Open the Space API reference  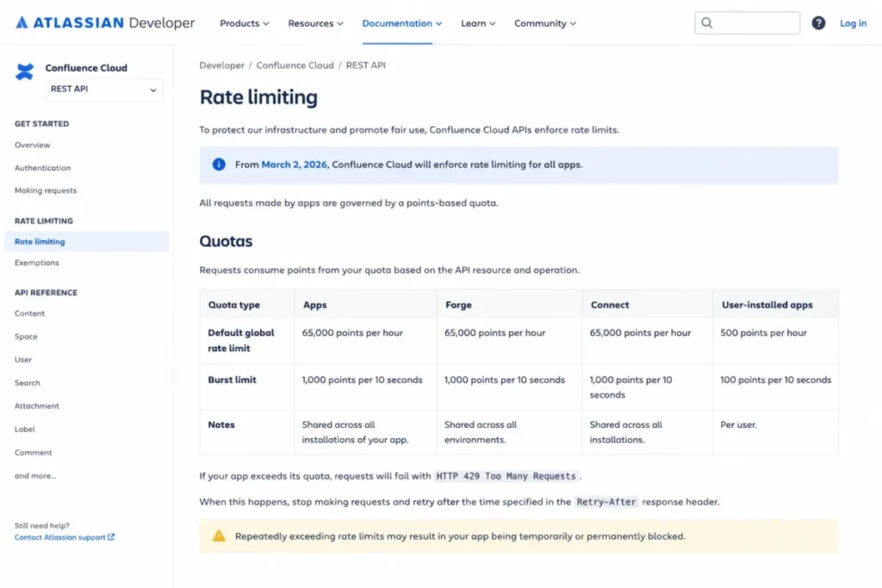pyautogui.click(x=26, y=336)
